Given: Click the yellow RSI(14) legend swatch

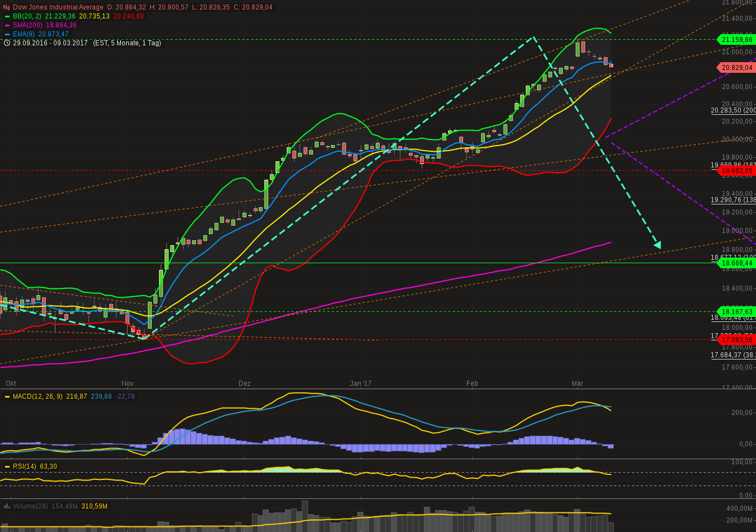Looking at the screenshot, I should (x=7, y=466).
